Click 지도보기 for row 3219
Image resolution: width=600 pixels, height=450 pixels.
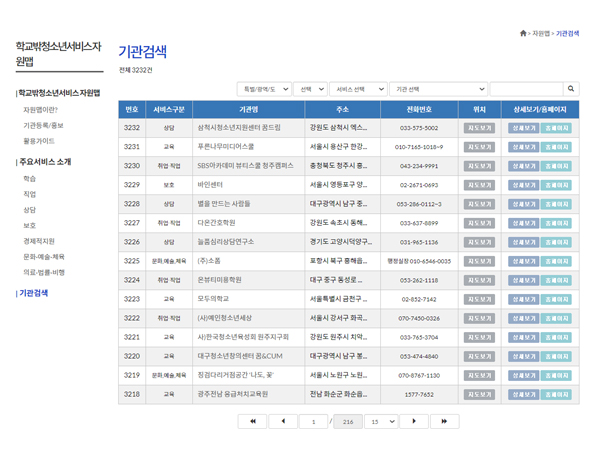point(479,375)
